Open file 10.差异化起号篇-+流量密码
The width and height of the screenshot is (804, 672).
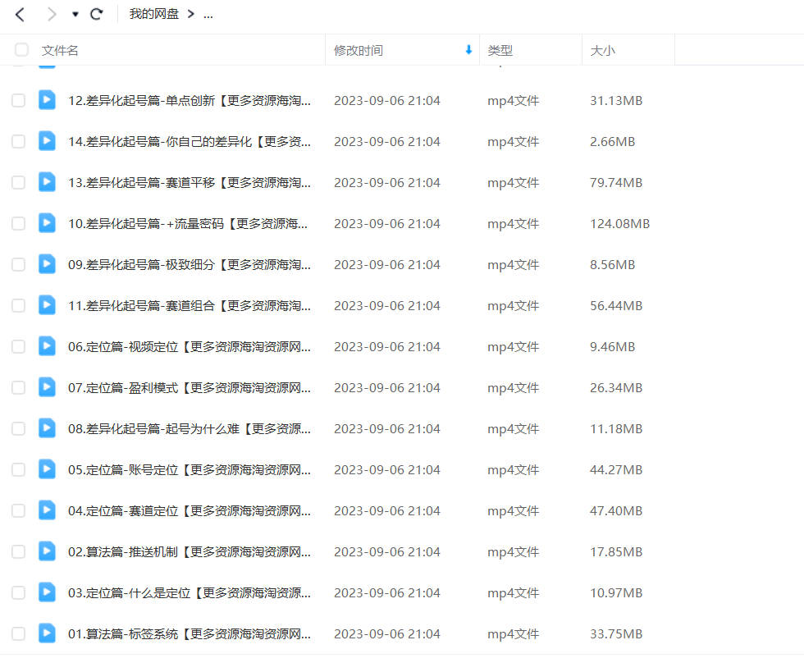[188, 224]
